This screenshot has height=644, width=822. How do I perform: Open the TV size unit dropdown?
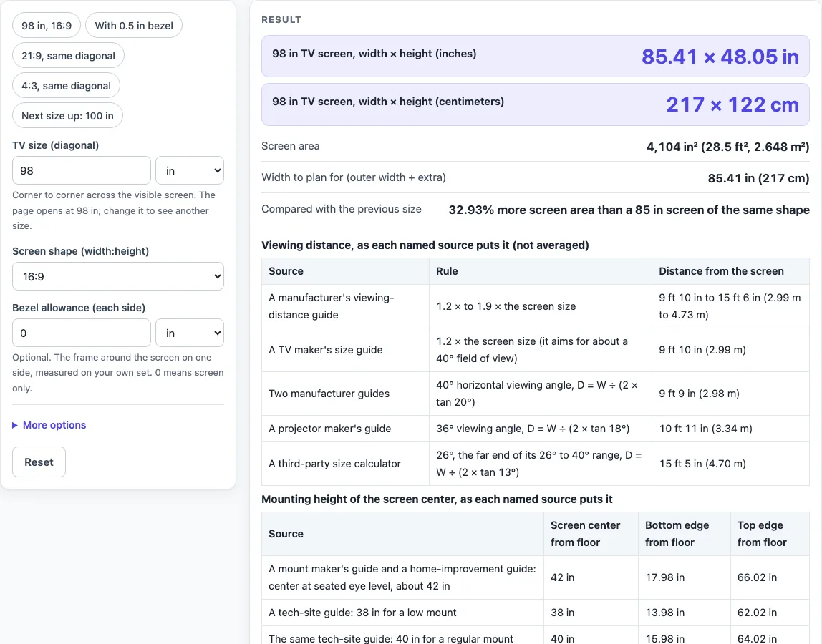pyautogui.click(x=190, y=170)
